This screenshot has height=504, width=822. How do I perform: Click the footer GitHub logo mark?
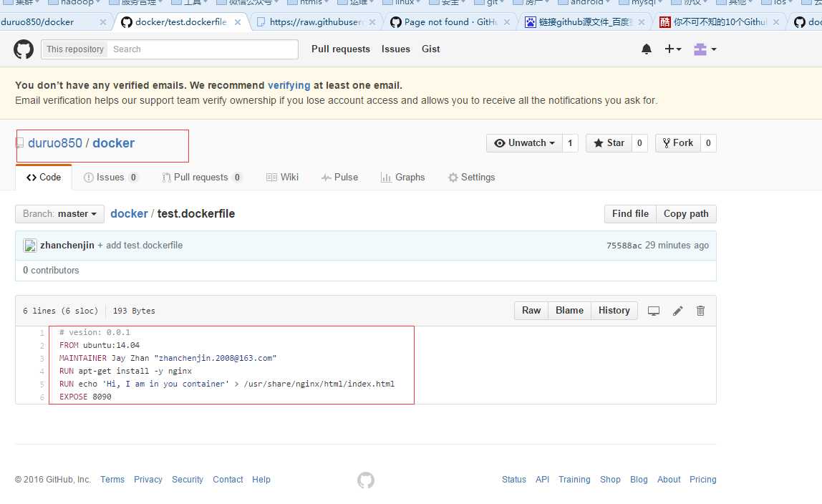pos(366,480)
